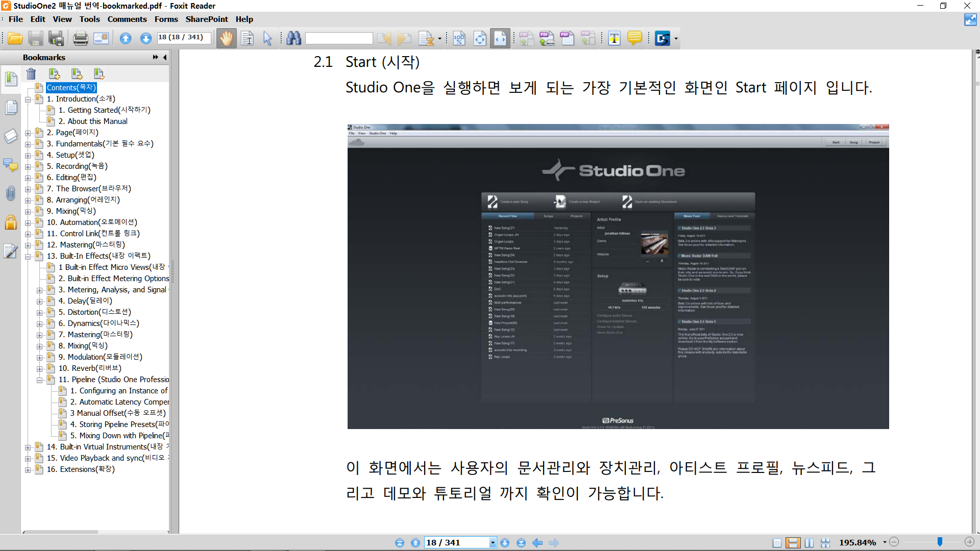The height and width of the screenshot is (551, 980).
Task: Click the Fit Width icon
Action: click(x=500, y=38)
